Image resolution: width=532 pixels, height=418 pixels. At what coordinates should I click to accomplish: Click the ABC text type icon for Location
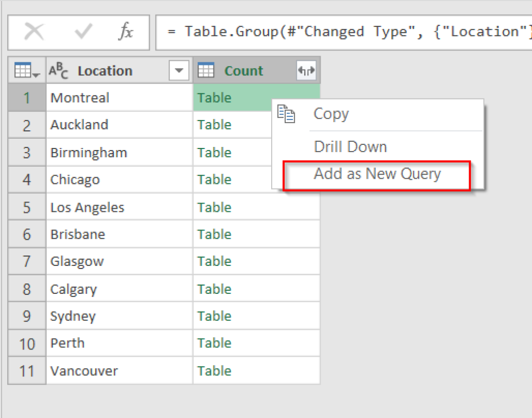pos(59,71)
